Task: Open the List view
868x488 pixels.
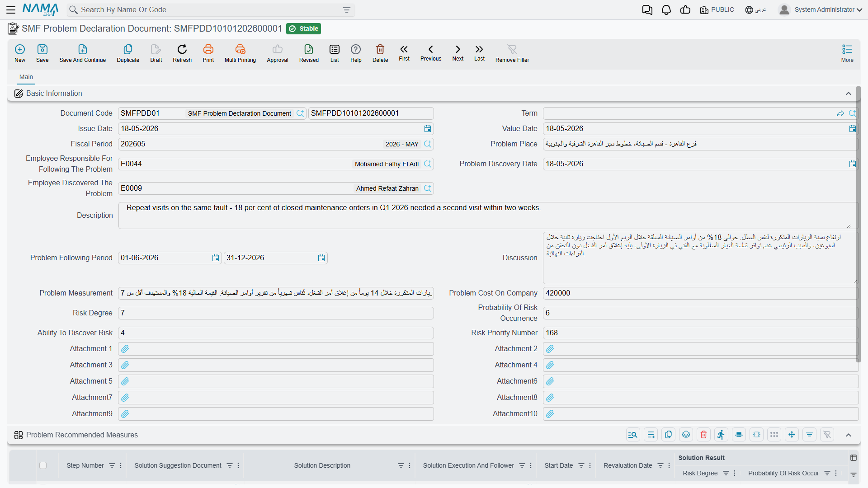Action: coord(335,53)
